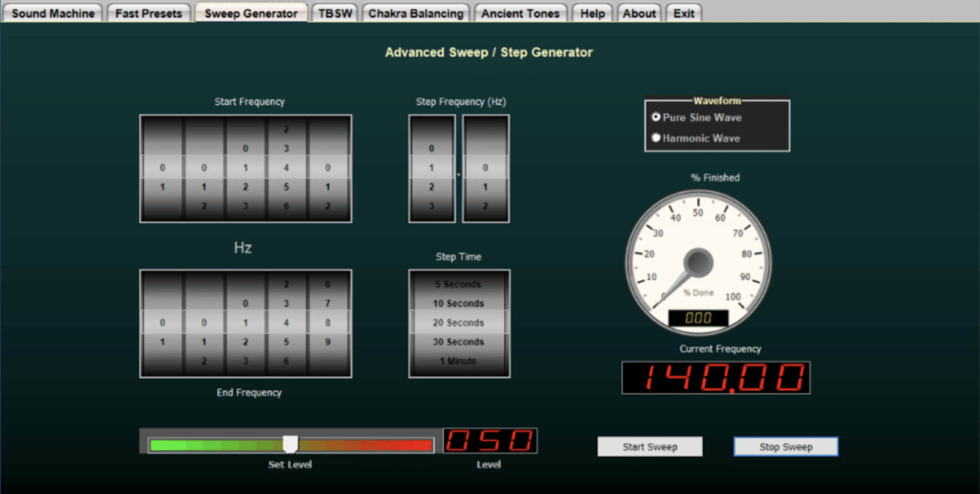Click the Set Level label
The image size is (980, 494).
[290, 464]
